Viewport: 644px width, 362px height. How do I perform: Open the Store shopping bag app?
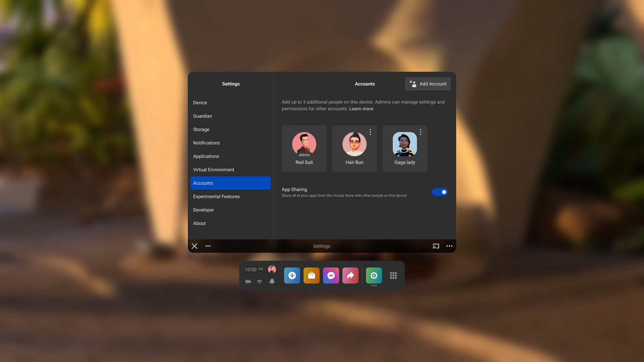[311, 276]
